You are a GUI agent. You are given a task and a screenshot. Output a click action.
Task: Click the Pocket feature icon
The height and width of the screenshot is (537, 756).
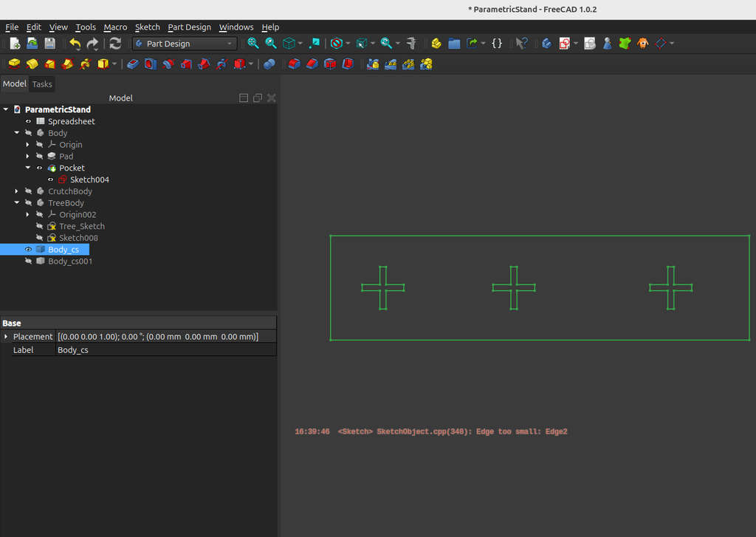[132, 64]
